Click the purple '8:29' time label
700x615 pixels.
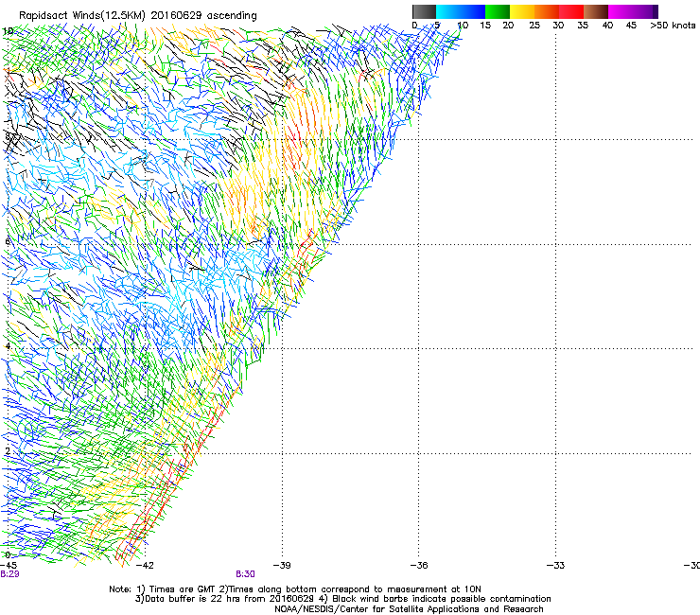coord(9,574)
